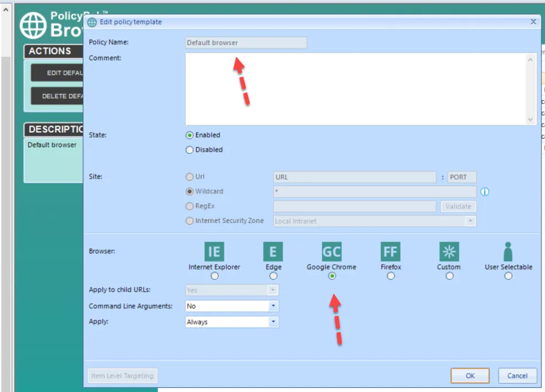Select the Disabled state radio button
The height and width of the screenshot is (392, 545).
pos(190,150)
